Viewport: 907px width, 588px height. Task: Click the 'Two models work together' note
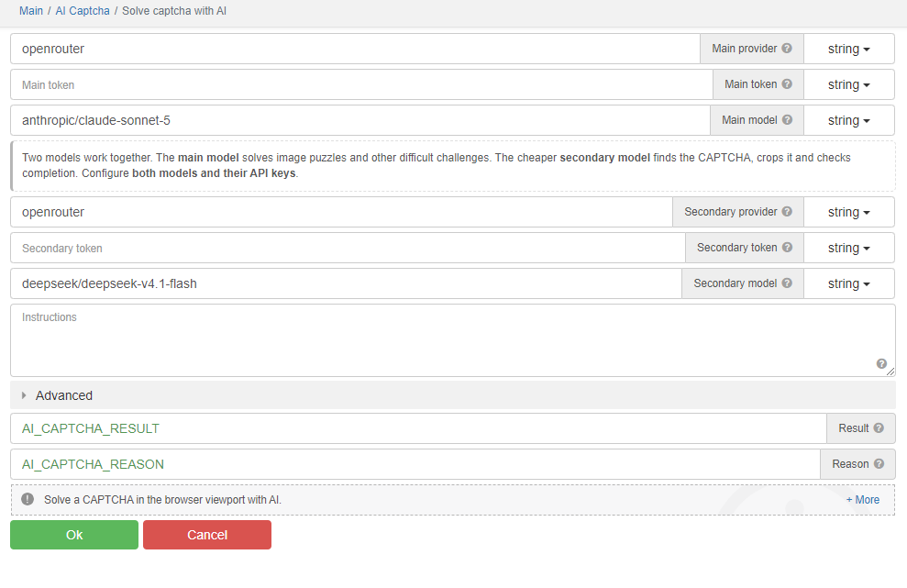click(x=453, y=165)
